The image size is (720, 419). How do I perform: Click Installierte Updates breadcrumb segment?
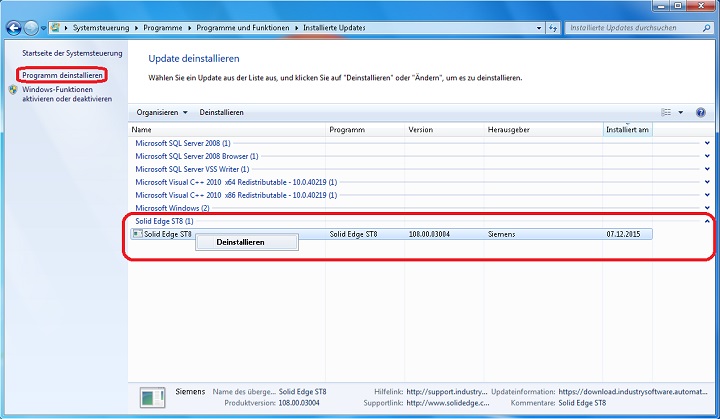[334, 28]
